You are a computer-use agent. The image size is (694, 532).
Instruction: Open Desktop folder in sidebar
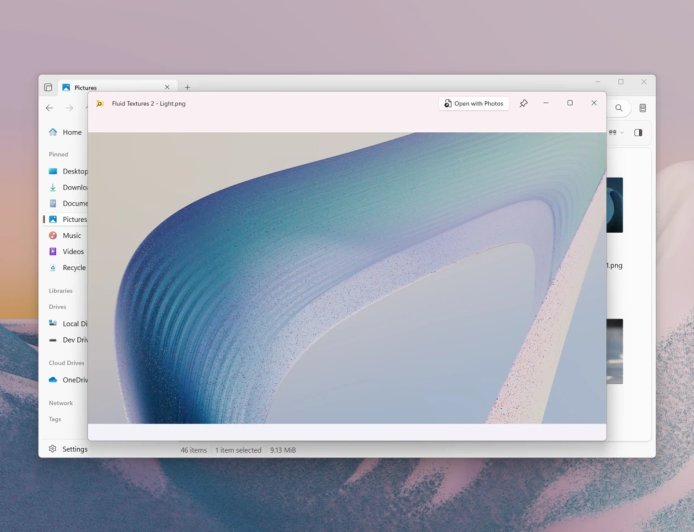(66, 171)
